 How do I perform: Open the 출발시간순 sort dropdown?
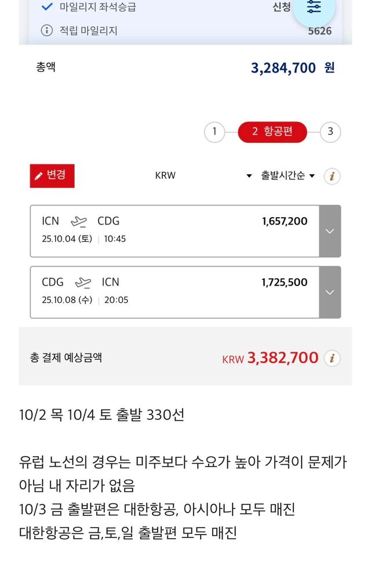(288, 175)
